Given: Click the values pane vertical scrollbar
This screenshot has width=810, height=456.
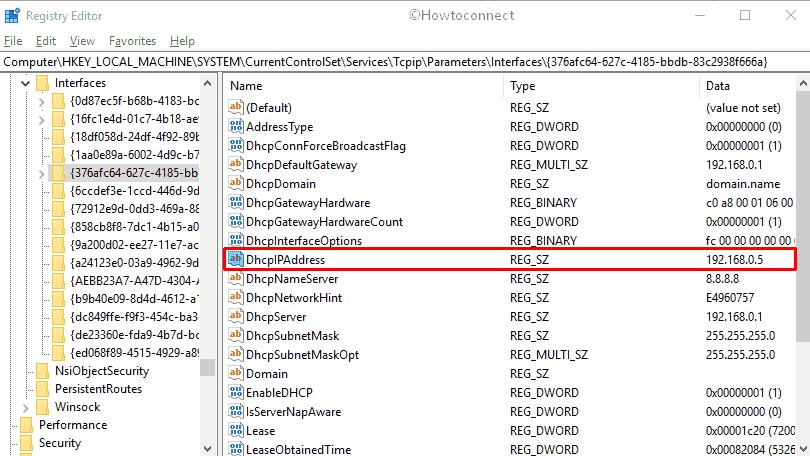Looking at the screenshot, I should [803, 250].
